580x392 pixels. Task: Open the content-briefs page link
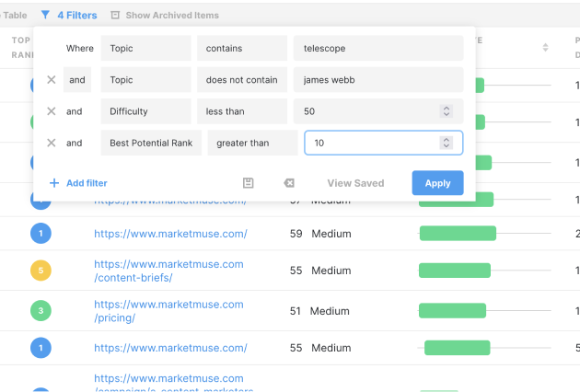(x=168, y=271)
